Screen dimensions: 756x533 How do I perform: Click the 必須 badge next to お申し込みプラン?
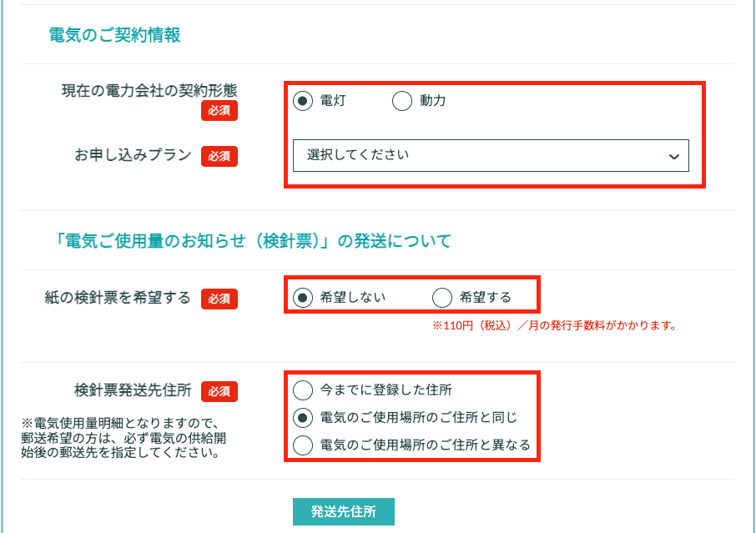click(219, 156)
